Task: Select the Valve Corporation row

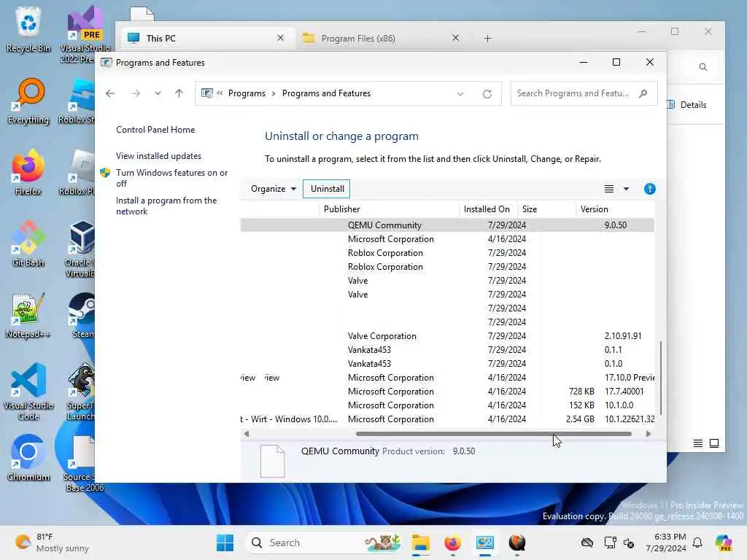Action: click(447, 336)
